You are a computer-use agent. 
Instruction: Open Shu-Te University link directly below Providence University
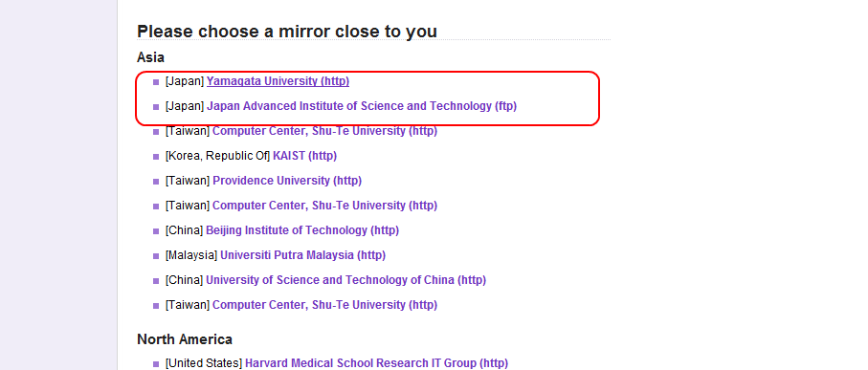pos(325,206)
